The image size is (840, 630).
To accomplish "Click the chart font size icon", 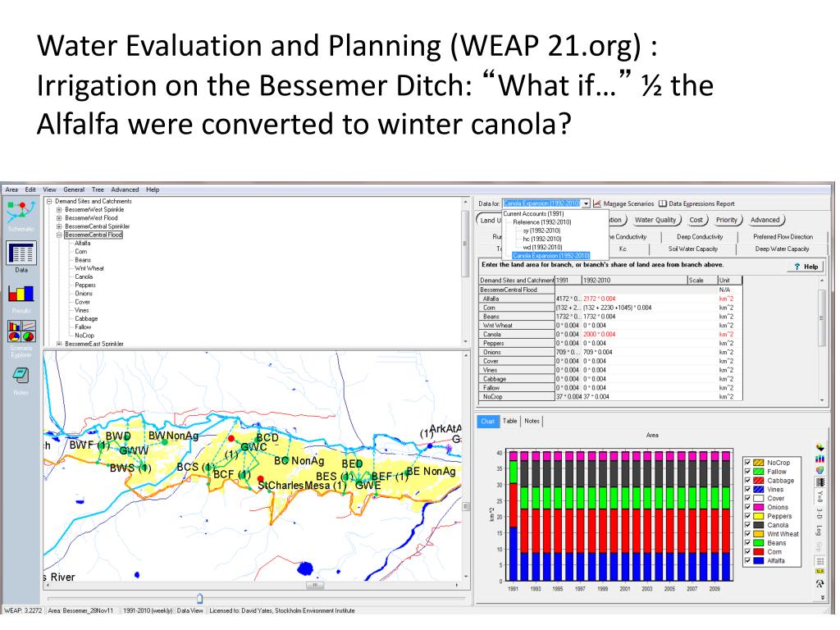I will pos(819,583).
